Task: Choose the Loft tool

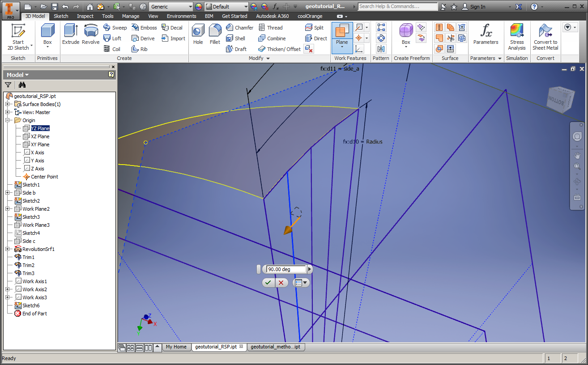Action: point(112,38)
